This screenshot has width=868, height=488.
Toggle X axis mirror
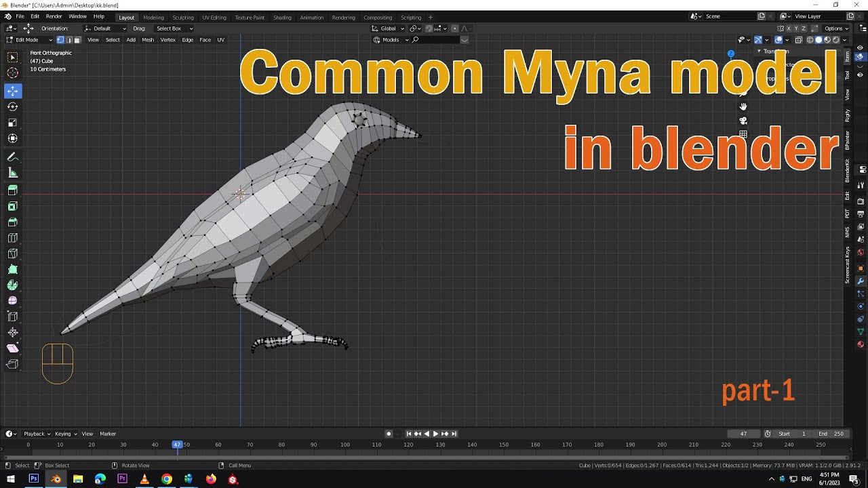pyautogui.click(x=790, y=28)
